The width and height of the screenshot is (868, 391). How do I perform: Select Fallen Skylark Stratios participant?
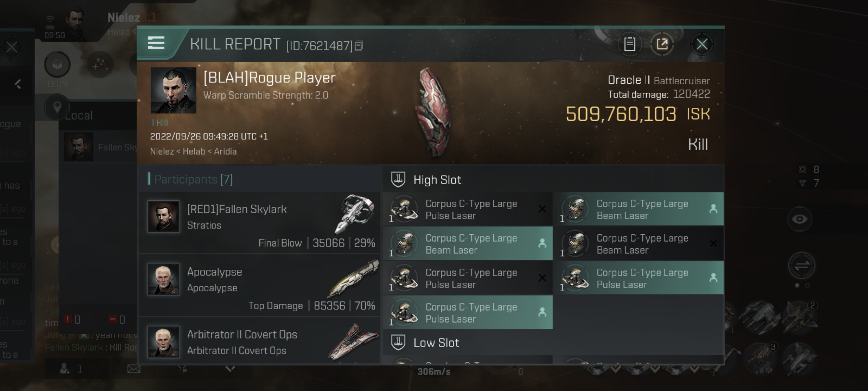point(260,222)
